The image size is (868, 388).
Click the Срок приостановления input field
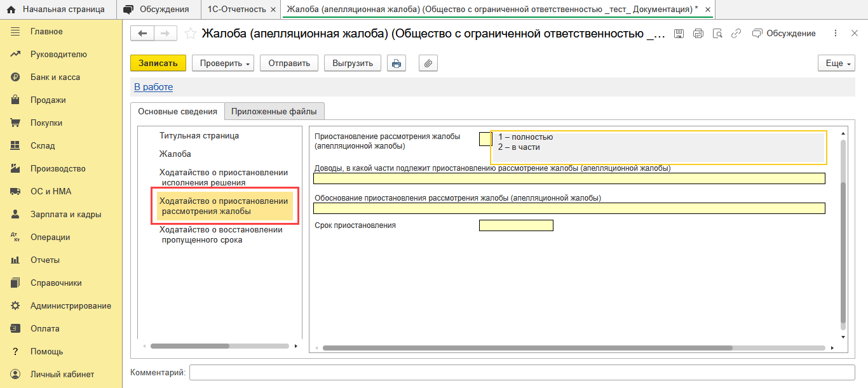tap(516, 225)
